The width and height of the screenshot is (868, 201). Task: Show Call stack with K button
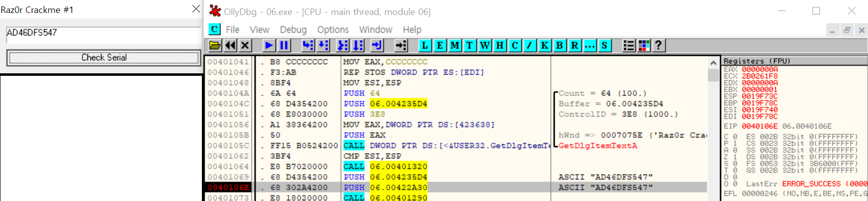(x=545, y=46)
